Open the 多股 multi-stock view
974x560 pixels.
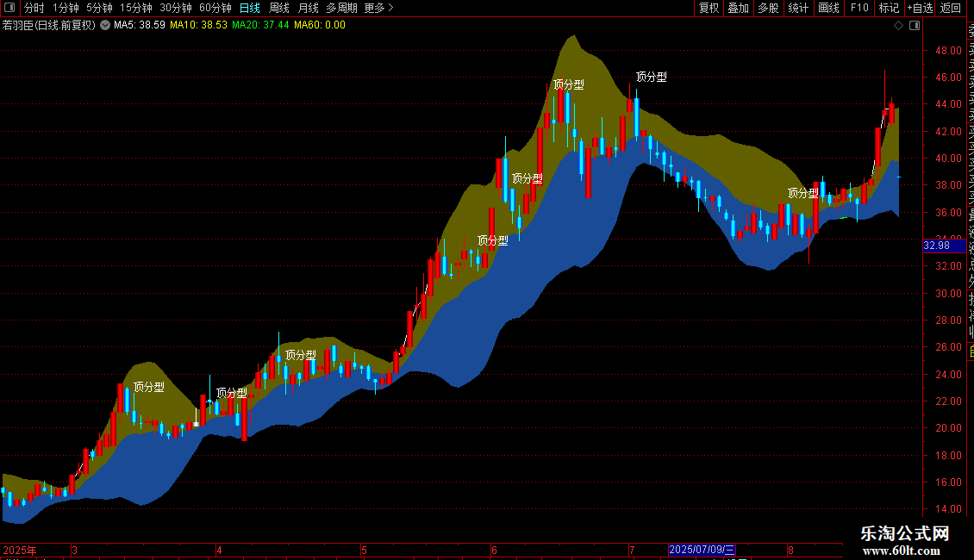pyautogui.click(x=768, y=8)
